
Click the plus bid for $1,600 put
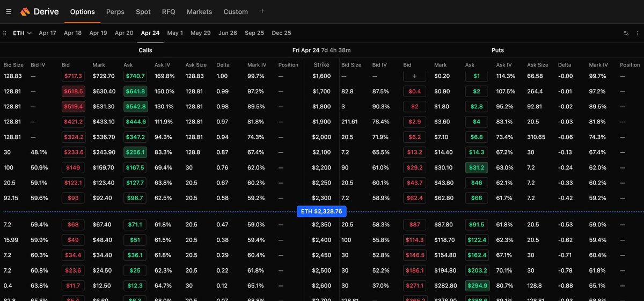pos(414,76)
